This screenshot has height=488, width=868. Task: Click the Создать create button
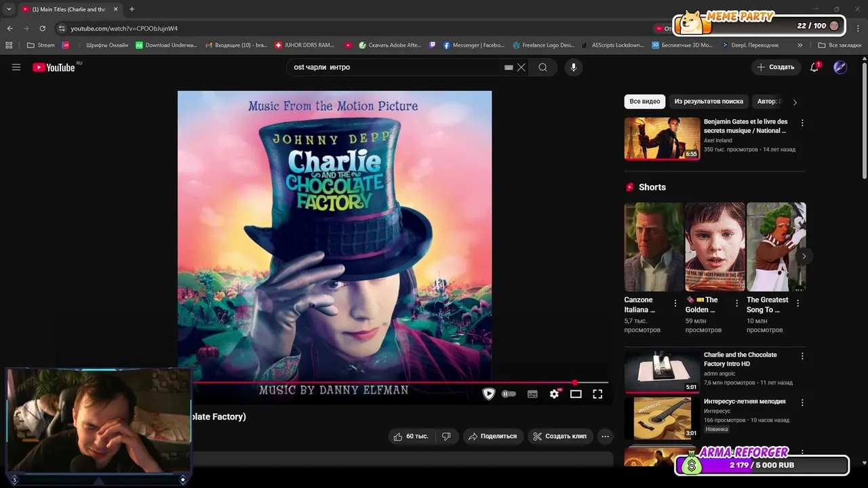click(x=776, y=67)
